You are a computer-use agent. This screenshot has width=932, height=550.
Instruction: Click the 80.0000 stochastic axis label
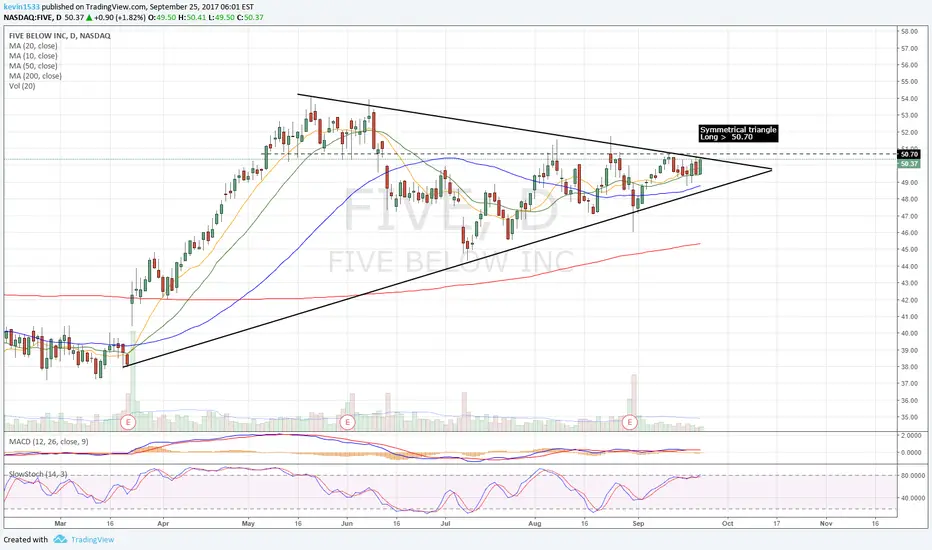pyautogui.click(x=913, y=476)
